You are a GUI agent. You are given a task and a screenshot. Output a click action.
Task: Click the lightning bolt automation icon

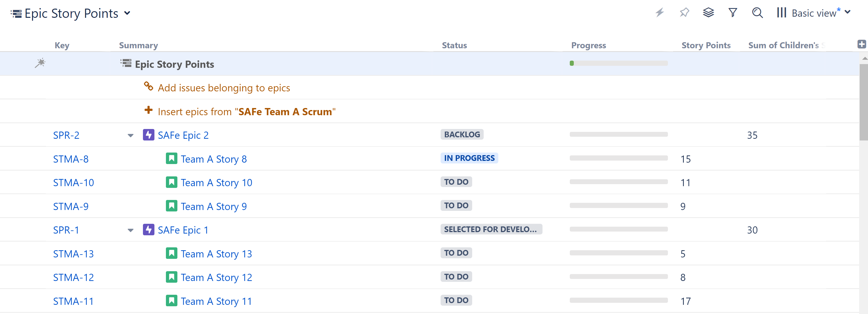click(659, 13)
